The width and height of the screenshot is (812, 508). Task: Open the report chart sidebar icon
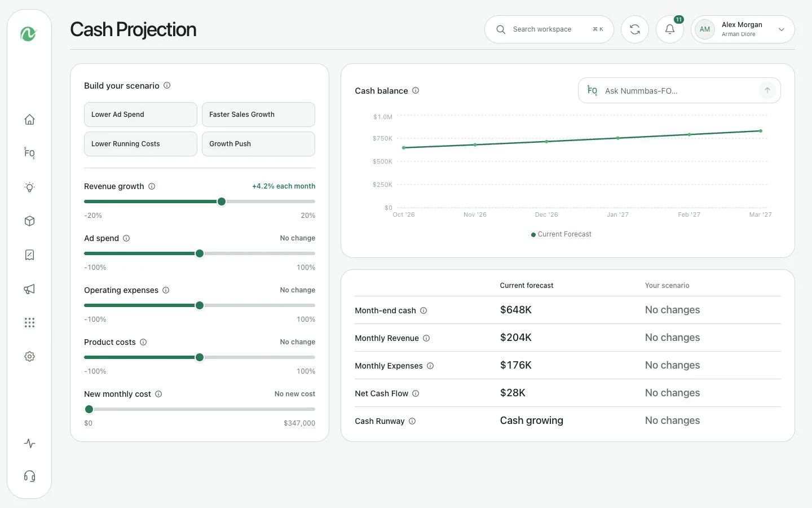pyautogui.click(x=30, y=255)
